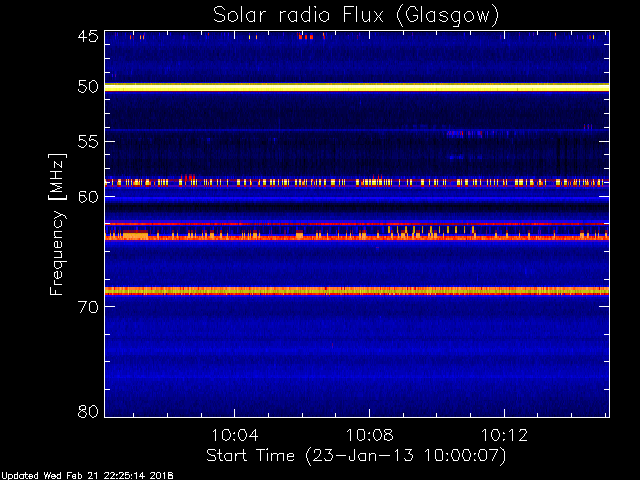Click the "50" frequency tick label
Screen dimensions: 640x480
coord(88,87)
